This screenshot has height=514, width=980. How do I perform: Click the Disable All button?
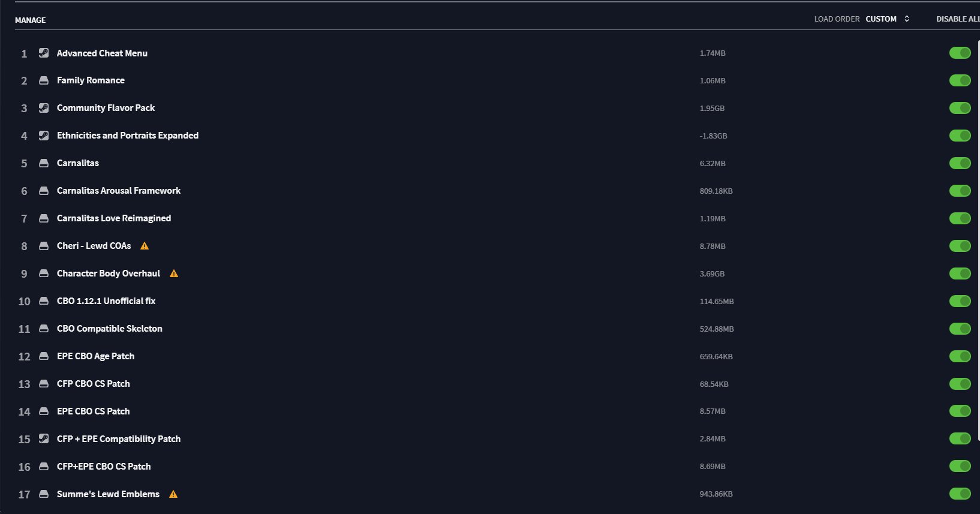click(x=958, y=19)
